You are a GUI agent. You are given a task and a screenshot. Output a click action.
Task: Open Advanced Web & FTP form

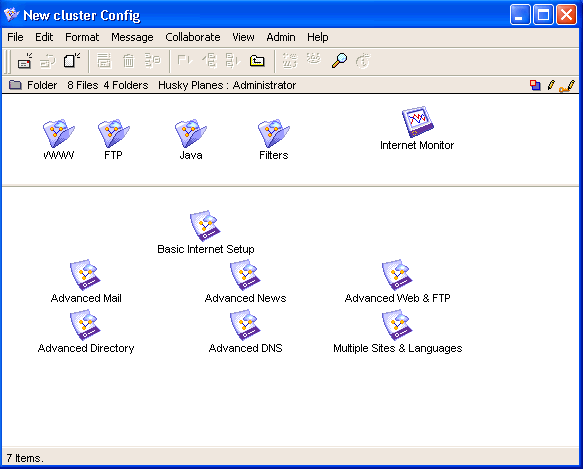point(397,275)
